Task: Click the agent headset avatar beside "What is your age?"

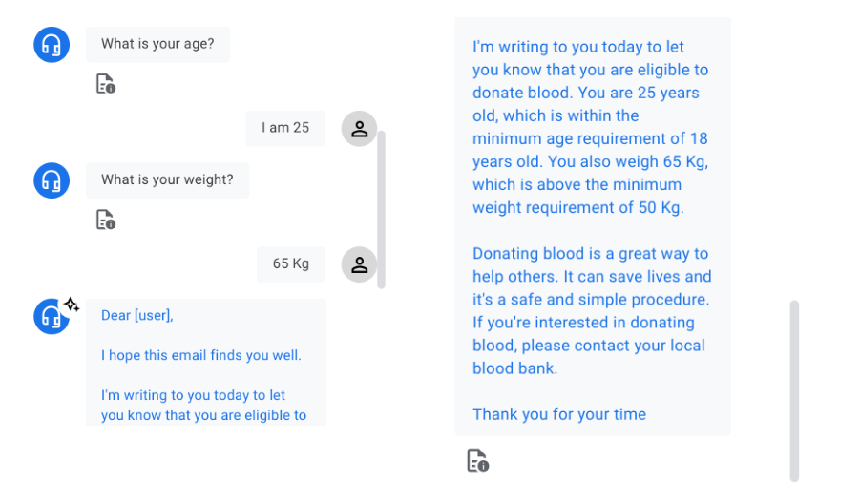Action: (52, 45)
